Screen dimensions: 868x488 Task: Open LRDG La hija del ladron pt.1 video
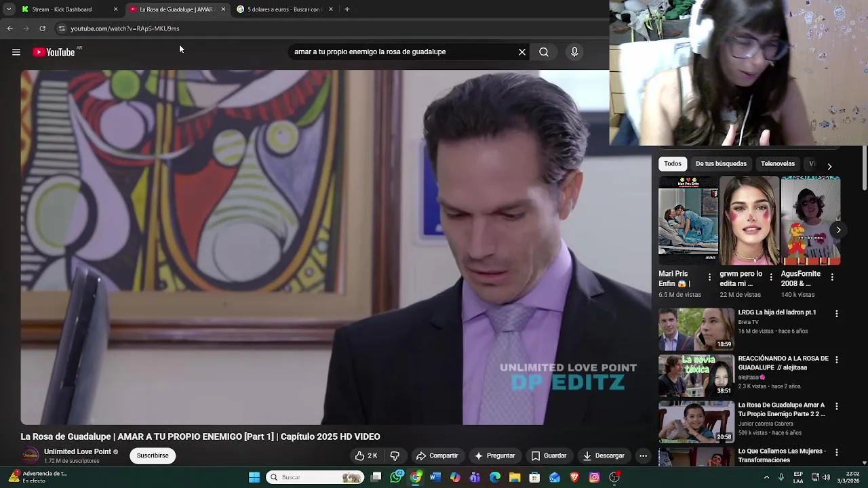pos(696,329)
